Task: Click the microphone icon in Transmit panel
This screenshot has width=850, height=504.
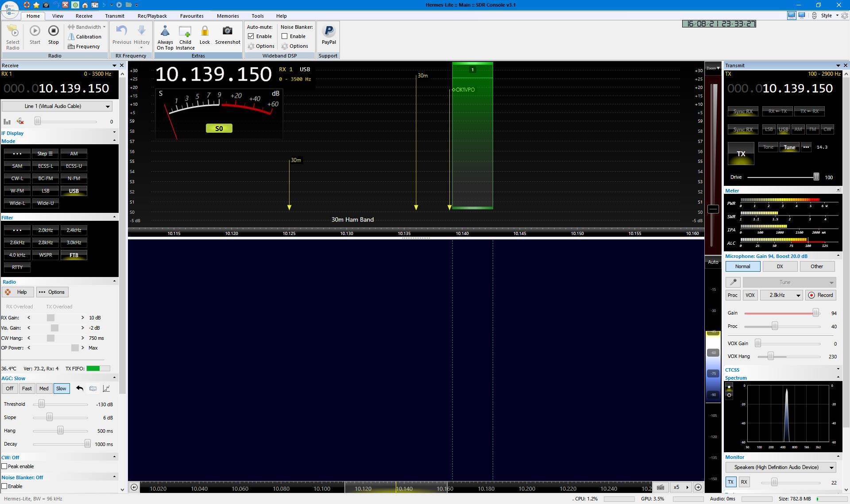Action: pos(733,282)
